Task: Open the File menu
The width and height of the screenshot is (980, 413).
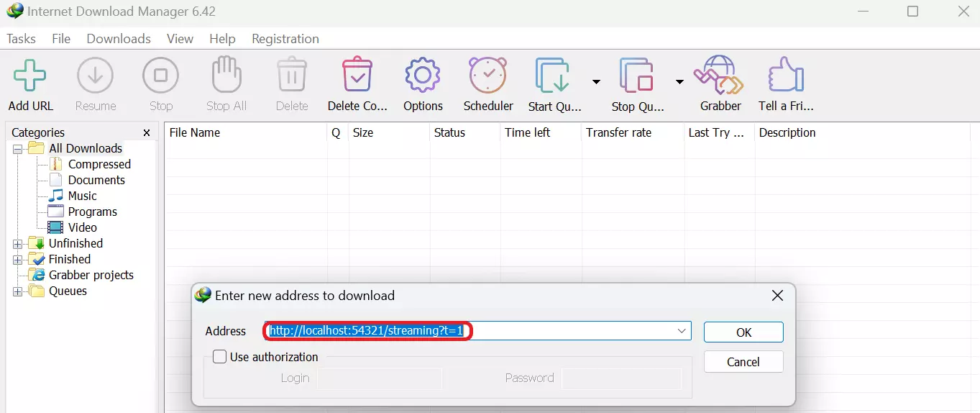Action: [x=61, y=39]
